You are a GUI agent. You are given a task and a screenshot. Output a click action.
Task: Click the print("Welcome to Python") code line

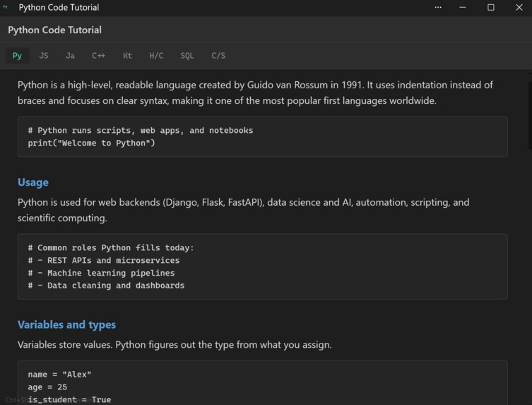point(91,143)
